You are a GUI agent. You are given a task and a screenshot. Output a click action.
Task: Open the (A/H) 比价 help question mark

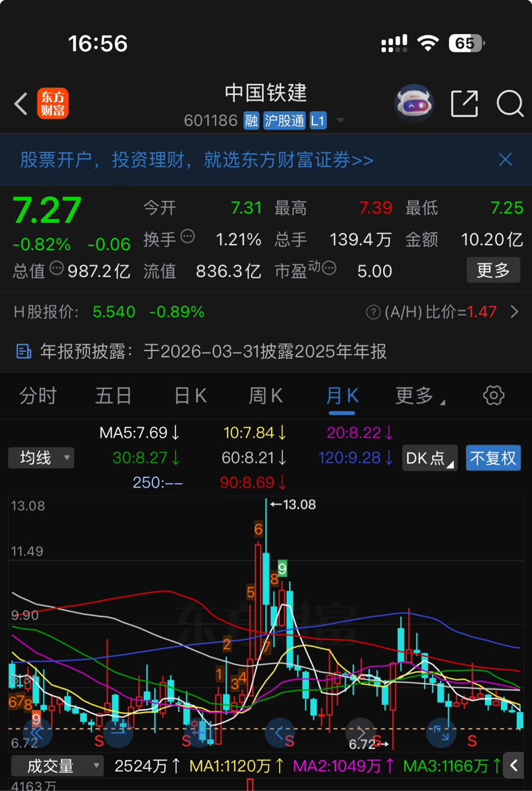(373, 312)
